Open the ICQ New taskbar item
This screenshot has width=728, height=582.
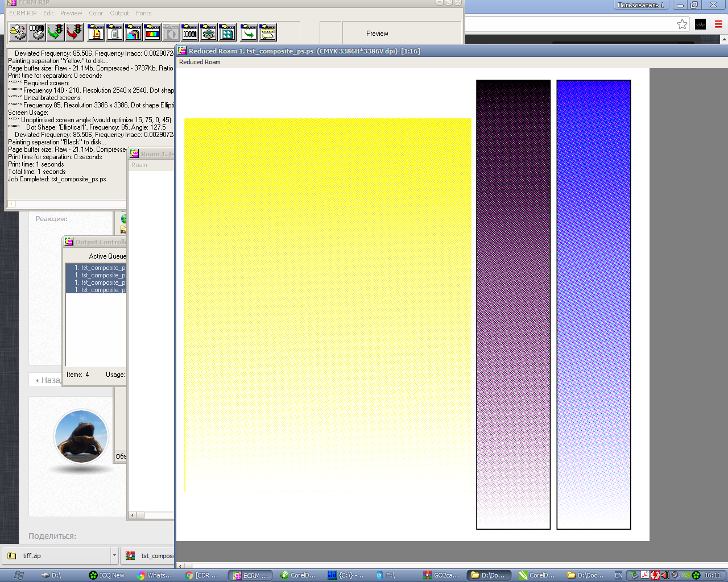[x=107, y=575]
